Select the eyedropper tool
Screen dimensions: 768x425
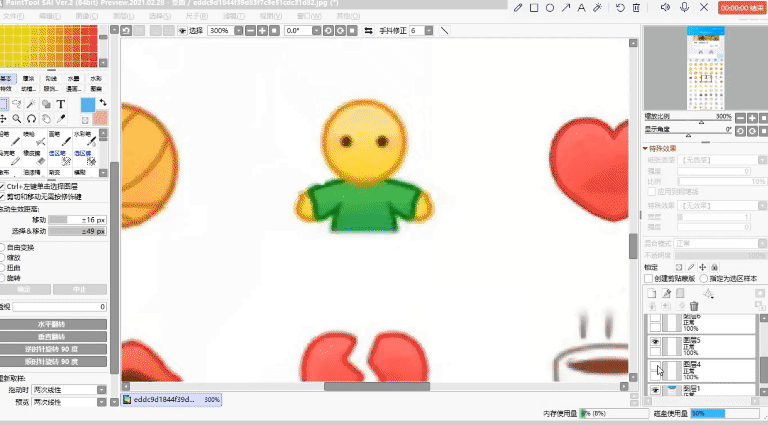point(60,118)
